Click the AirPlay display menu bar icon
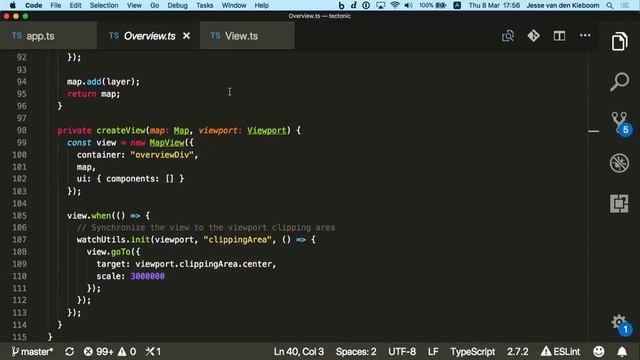The width and height of the screenshot is (640, 360). pos(380,5)
